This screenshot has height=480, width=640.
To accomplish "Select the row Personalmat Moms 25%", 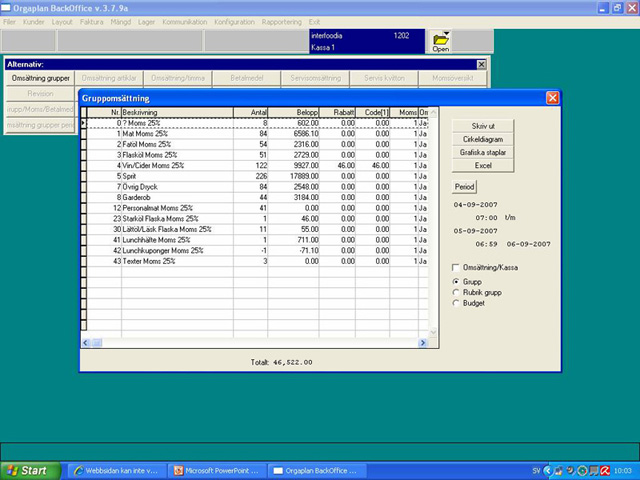I will tap(257, 208).
